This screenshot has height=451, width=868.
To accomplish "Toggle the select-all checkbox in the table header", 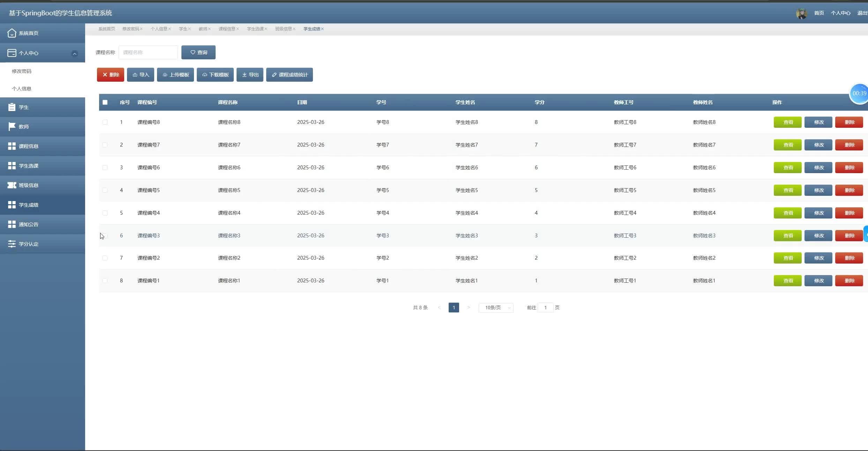I will click(x=105, y=102).
